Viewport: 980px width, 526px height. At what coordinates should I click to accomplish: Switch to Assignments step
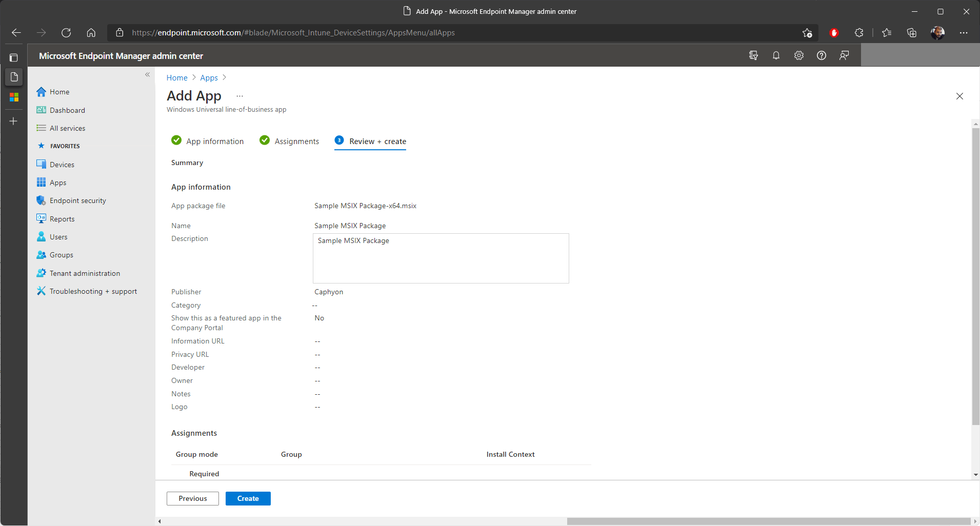pos(289,141)
